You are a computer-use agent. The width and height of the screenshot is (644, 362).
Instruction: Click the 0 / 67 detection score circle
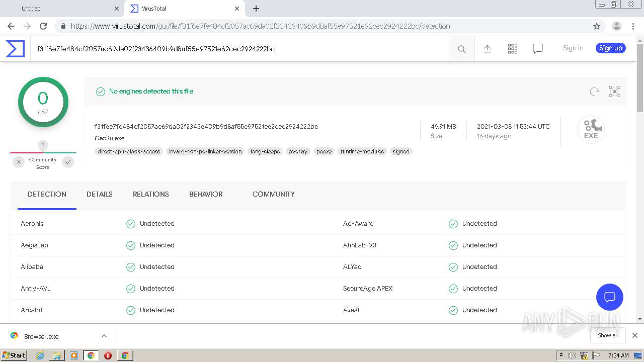tap(43, 102)
